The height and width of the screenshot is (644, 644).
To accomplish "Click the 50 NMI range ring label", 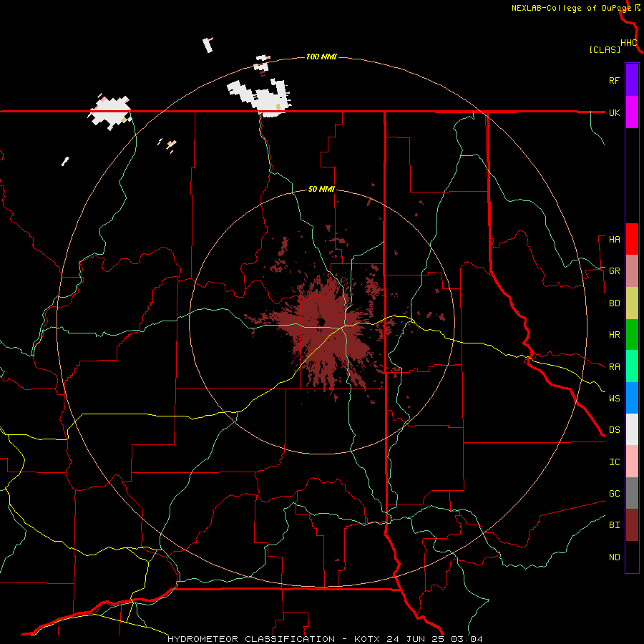I will point(321,190).
